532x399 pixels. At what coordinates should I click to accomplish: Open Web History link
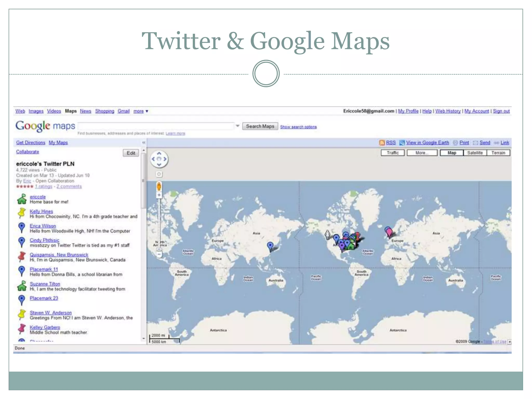tap(448, 111)
